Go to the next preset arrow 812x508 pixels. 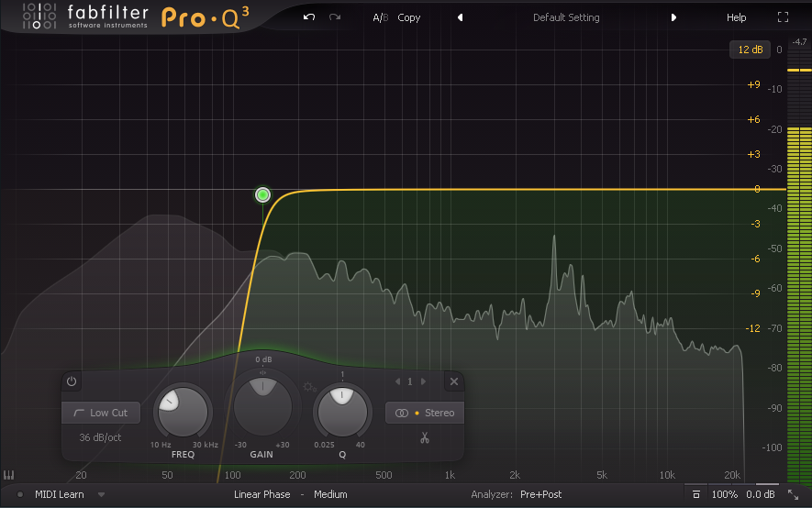tap(673, 17)
